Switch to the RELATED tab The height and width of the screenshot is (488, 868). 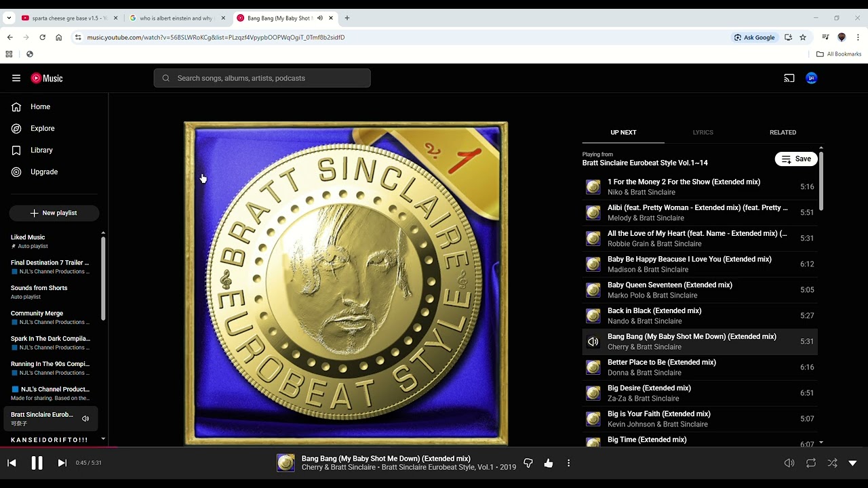pyautogui.click(x=783, y=132)
